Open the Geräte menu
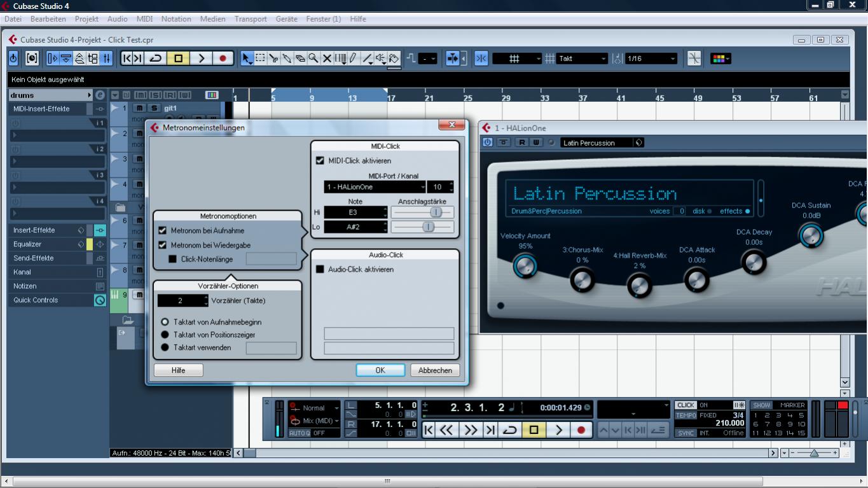Screen dimensions: 868x488 point(286,19)
